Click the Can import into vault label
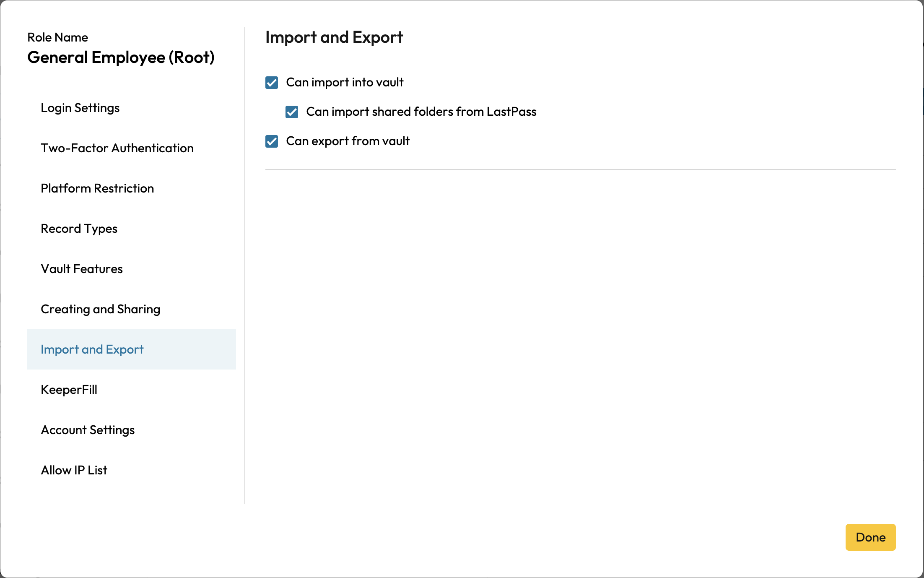This screenshot has height=578, width=924. (345, 82)
